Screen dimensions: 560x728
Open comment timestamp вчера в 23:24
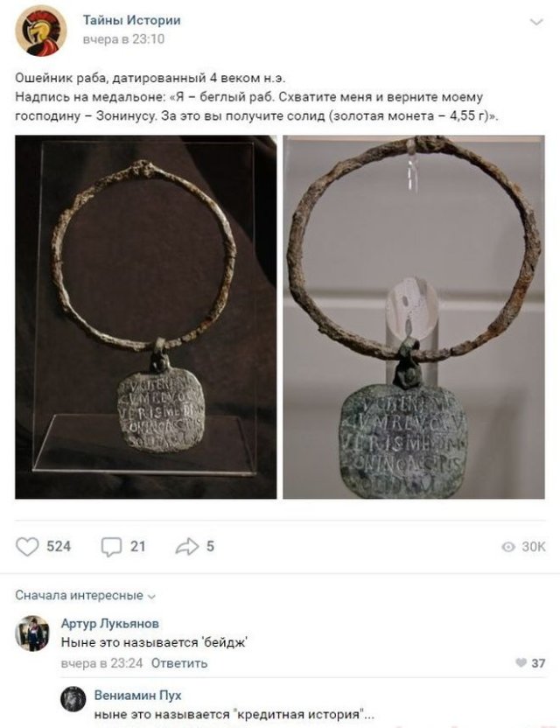[x=101, y=663]
